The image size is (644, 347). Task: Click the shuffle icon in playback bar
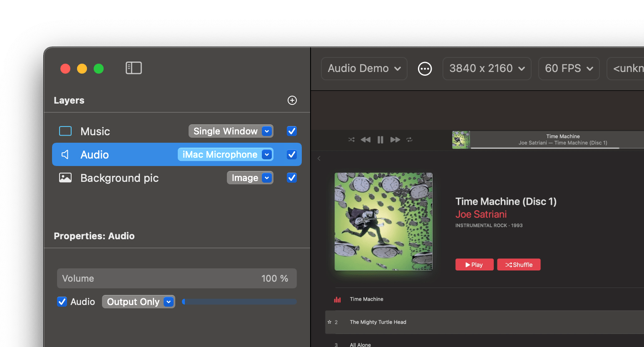tap(351, 140)
